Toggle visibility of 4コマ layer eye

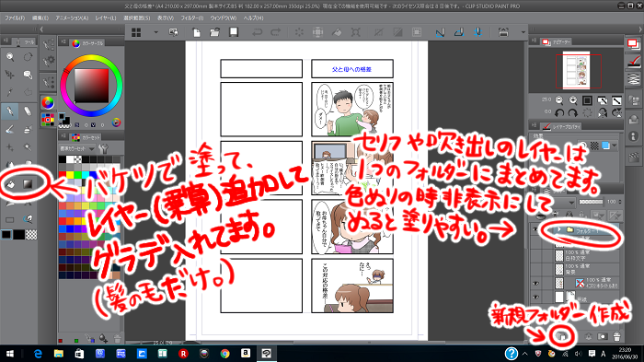coord(535,283)
